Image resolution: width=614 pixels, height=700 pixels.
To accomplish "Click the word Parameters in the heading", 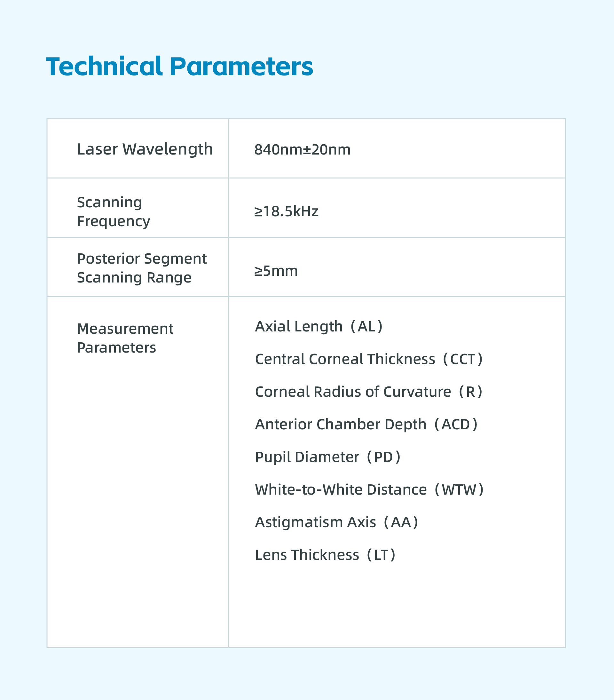I will (241, 67).
